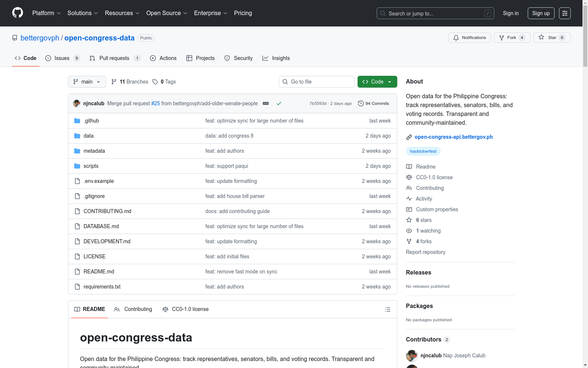Click the Readme book icon in About
The width and height of the screenshot is (588, 368).
click(x=409, y=167)
